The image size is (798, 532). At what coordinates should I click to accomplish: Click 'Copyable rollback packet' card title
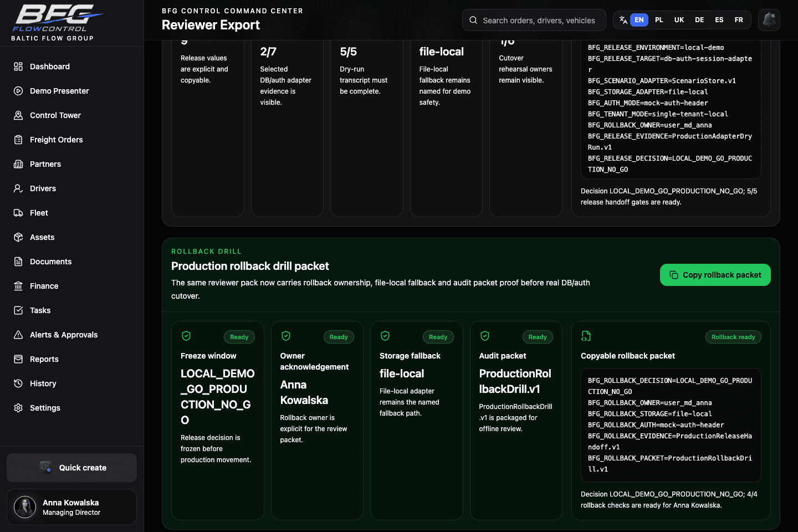pos(628,356)
